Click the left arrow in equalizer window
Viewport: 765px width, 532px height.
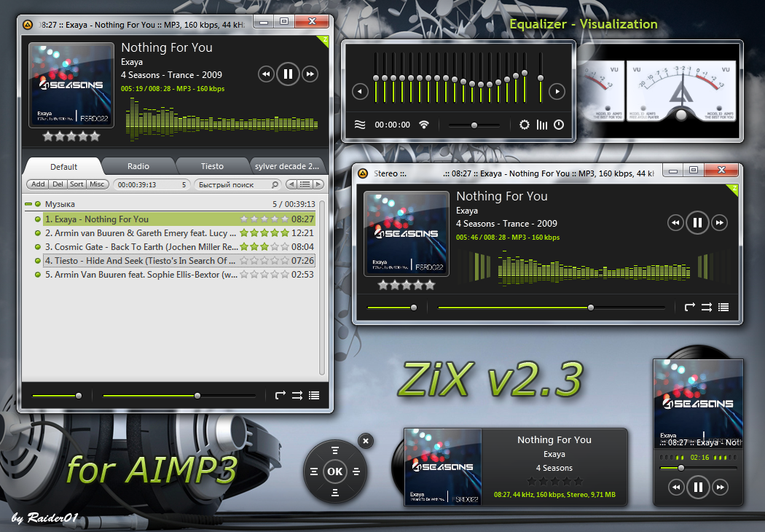[x=360, y=91]
